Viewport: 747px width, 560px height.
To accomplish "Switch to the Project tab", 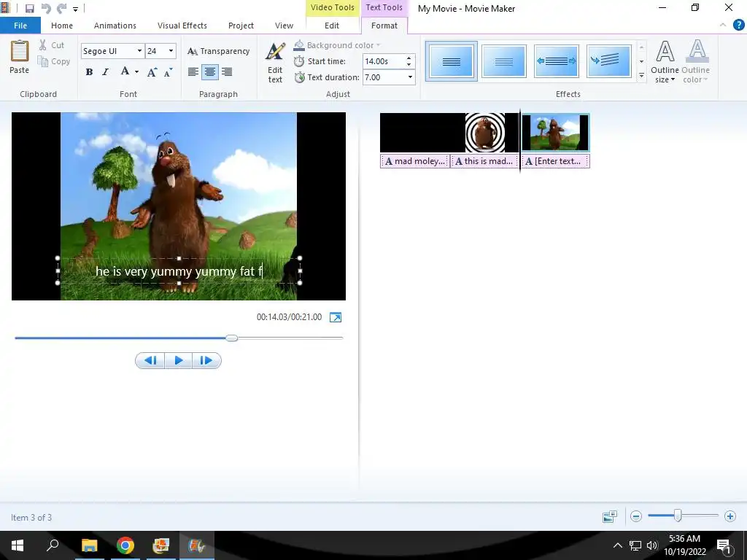I will point(241,26).
